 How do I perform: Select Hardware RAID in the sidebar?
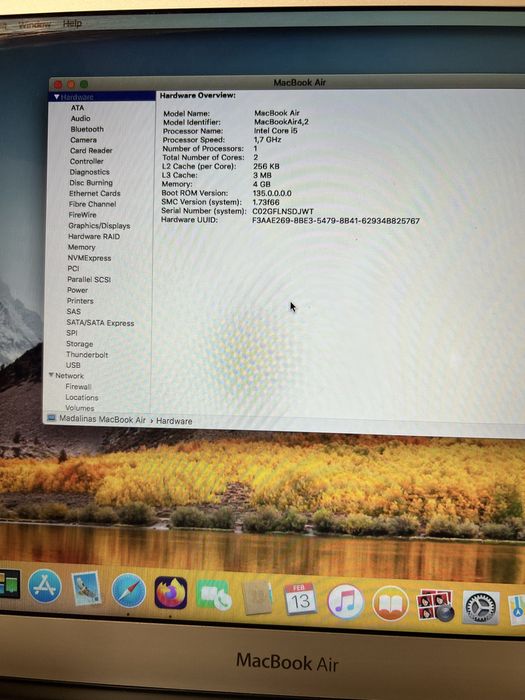pos(94,237)
